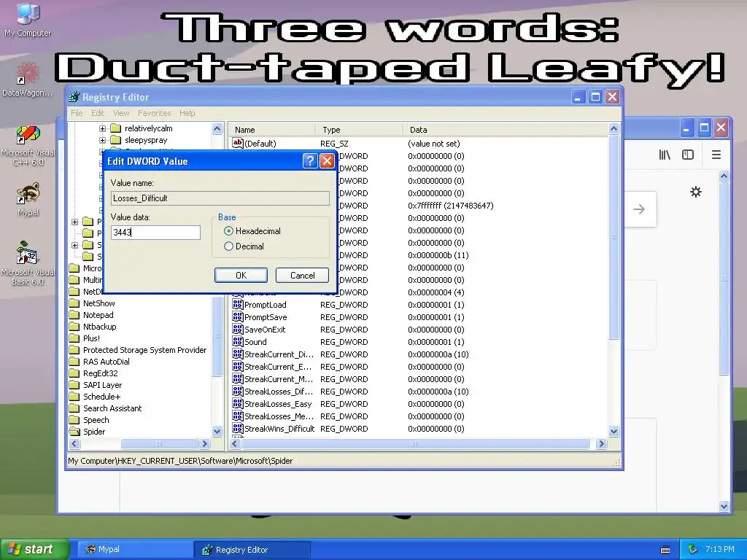Select the (Default) value icon
This screenshot has height=560, width=747.
pos(238,143)
